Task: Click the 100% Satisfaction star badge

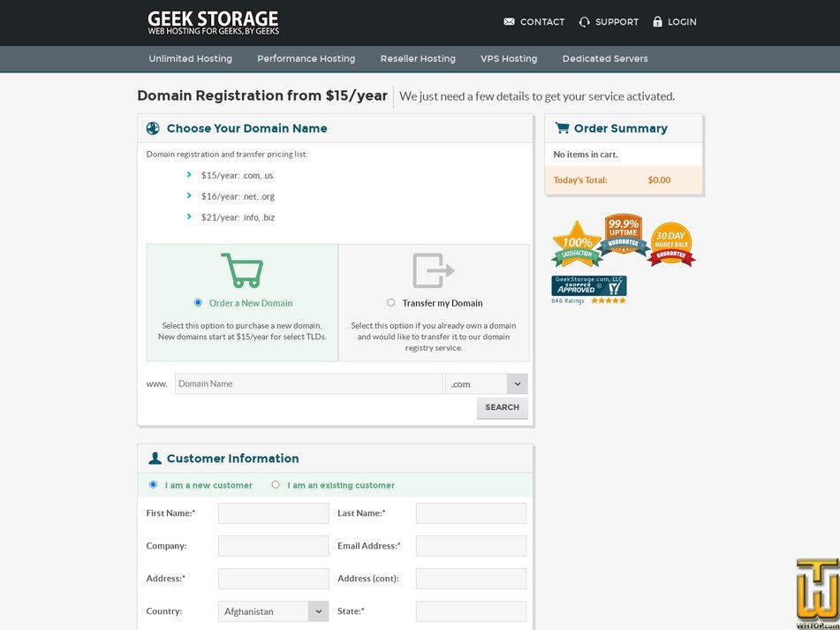Action: (577, 244)
